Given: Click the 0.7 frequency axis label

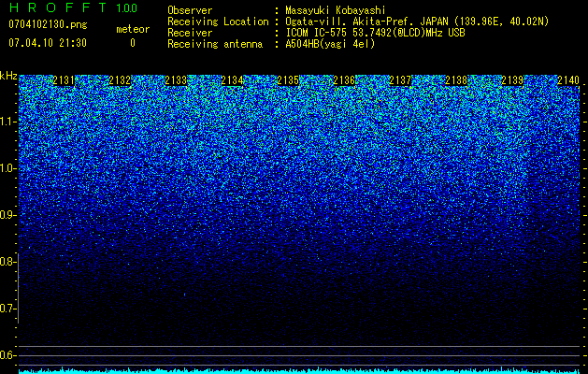Looking at the screenshot, I should tap(7, 309).
